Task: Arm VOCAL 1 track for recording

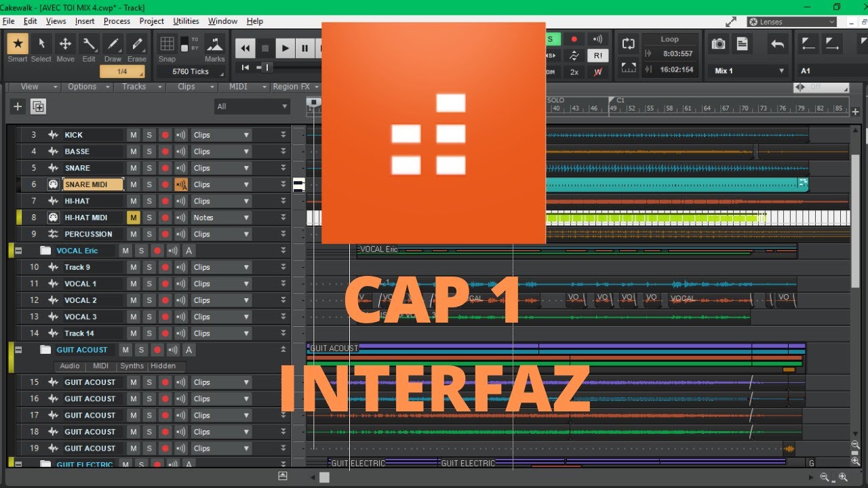Action: [165, 284]
